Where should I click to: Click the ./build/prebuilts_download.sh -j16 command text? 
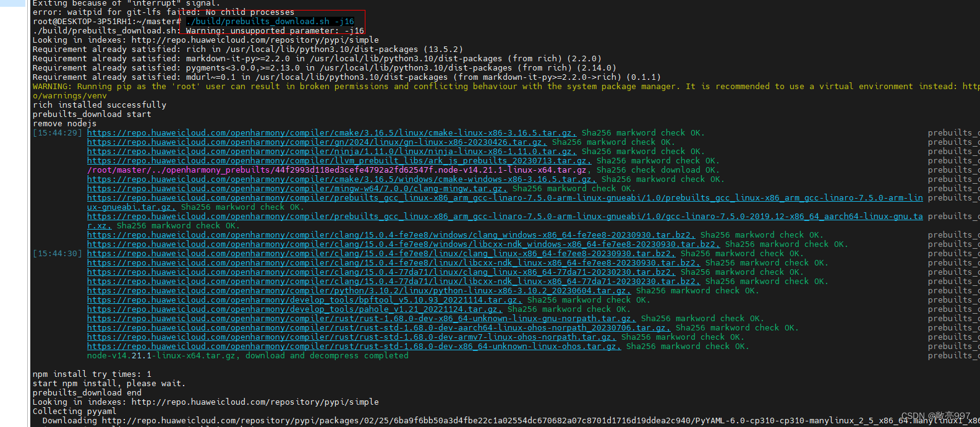(x=270, y=22)
